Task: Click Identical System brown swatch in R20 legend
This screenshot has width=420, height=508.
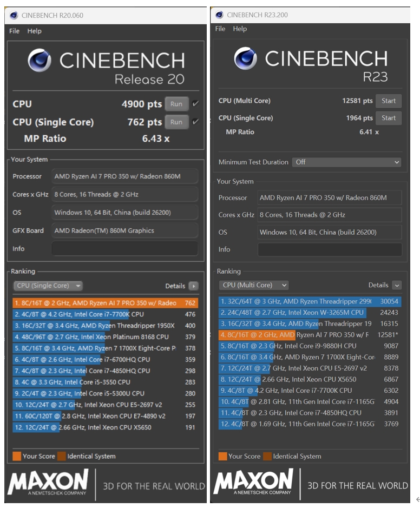Action: tap(62, 456)
